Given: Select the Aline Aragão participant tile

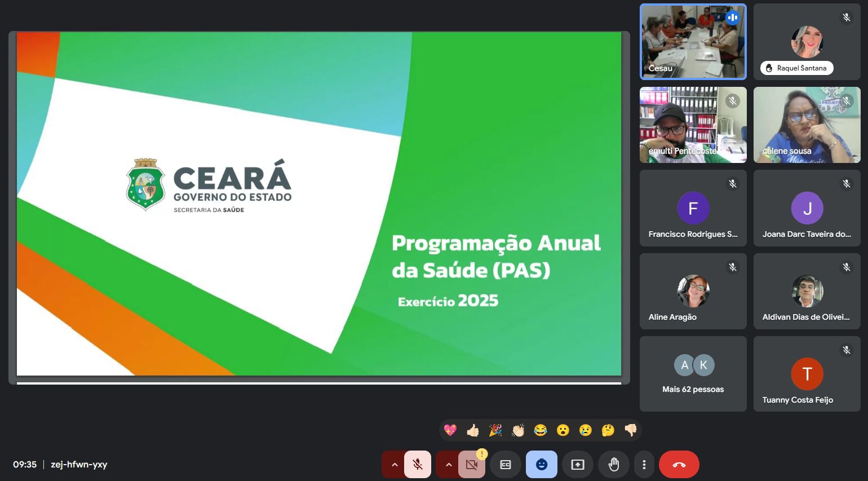Looking at the screenshot, I should 693,291.
